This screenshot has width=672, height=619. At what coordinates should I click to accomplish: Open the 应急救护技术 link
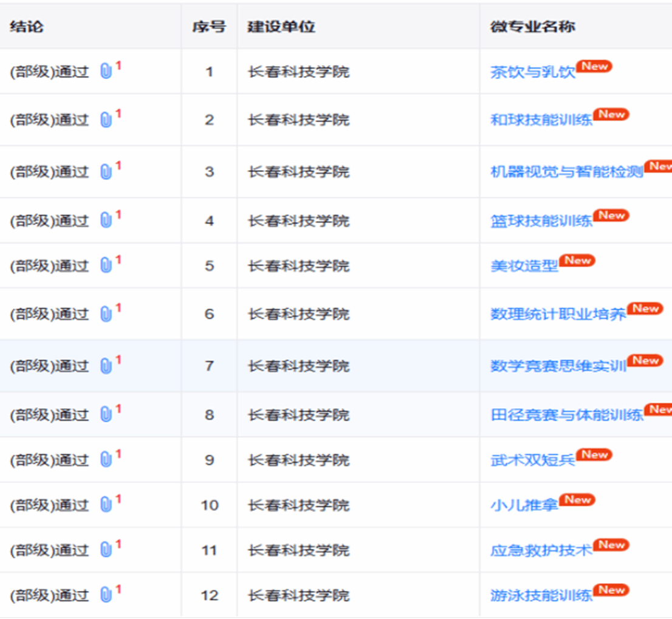(541, 550)
